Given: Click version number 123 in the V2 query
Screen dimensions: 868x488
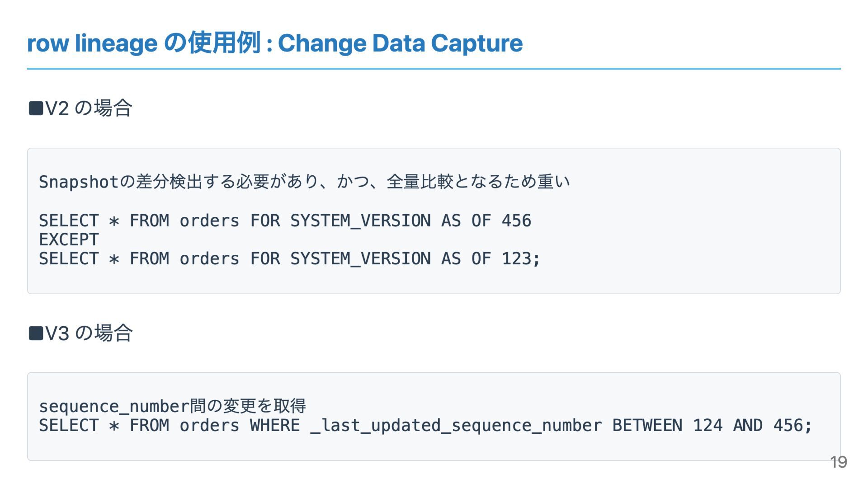Looking at the screenshot, I should coord(516,259).
